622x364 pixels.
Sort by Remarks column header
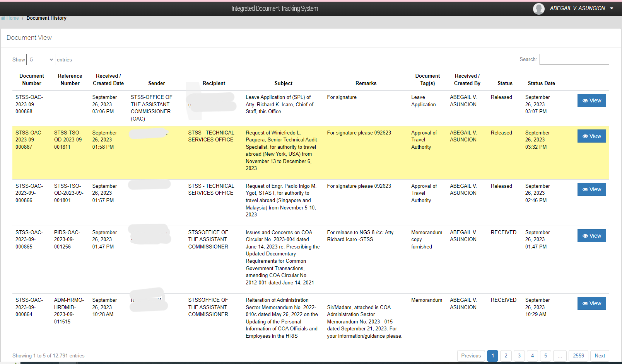pyautogui.click(x=366, y=83)
